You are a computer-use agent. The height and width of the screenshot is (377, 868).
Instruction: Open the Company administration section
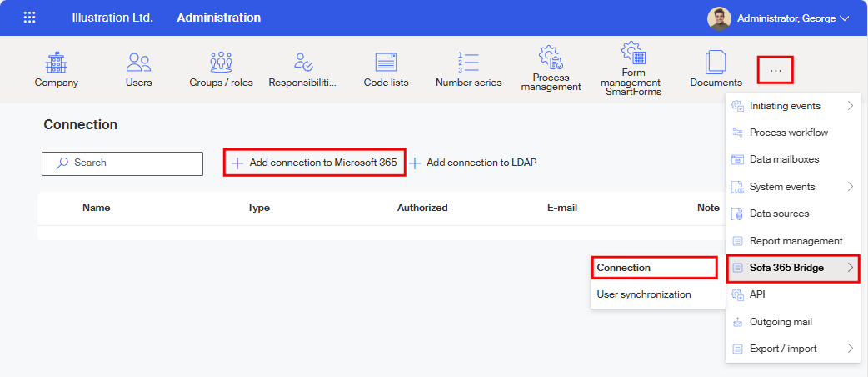coord(56,68)
